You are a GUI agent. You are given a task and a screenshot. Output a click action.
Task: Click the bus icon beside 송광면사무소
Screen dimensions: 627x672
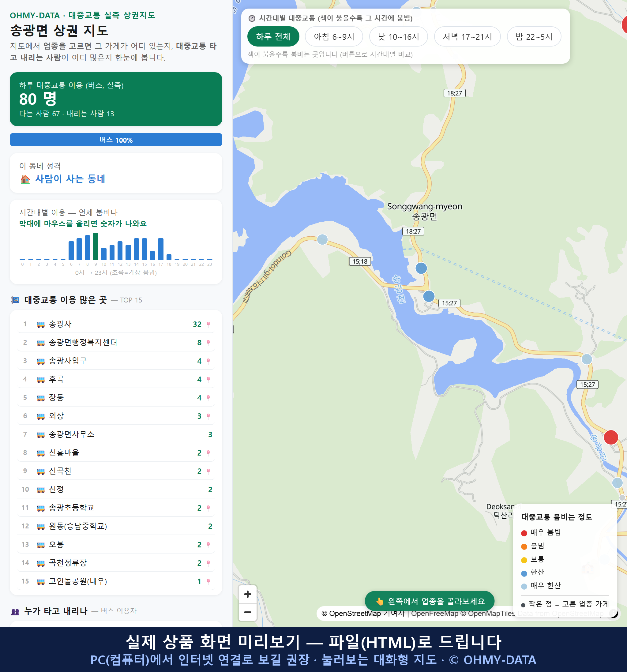tap(40, 435)
